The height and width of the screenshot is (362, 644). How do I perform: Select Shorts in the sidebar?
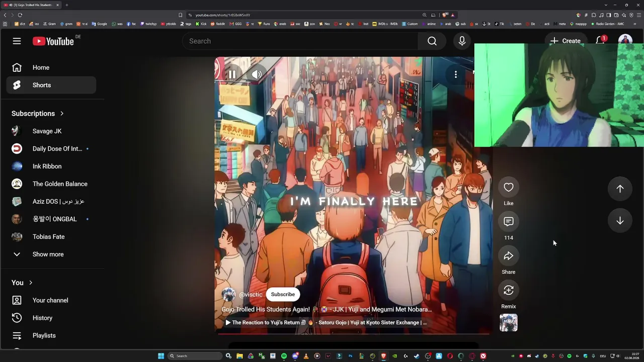[x=51, y=85]
